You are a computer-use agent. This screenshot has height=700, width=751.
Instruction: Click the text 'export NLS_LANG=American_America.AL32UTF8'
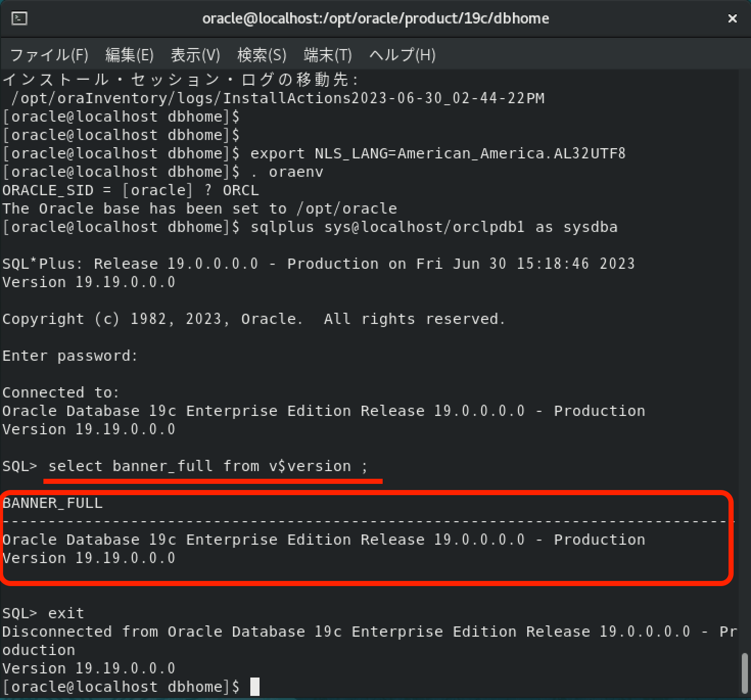pyautogui.click(x=438, y=153)
